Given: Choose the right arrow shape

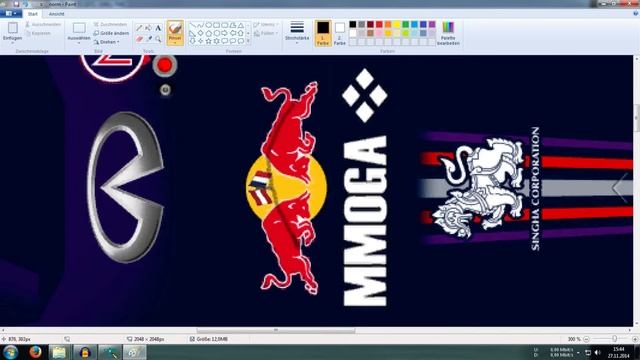Looking at the screenshot, I should pyautogui.click(x=224, y=33).
